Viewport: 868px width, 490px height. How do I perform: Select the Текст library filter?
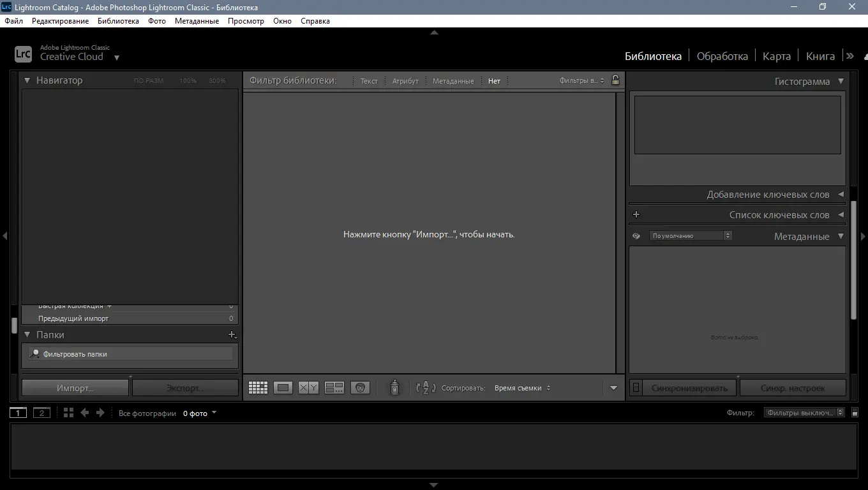(x=369, y=81)
